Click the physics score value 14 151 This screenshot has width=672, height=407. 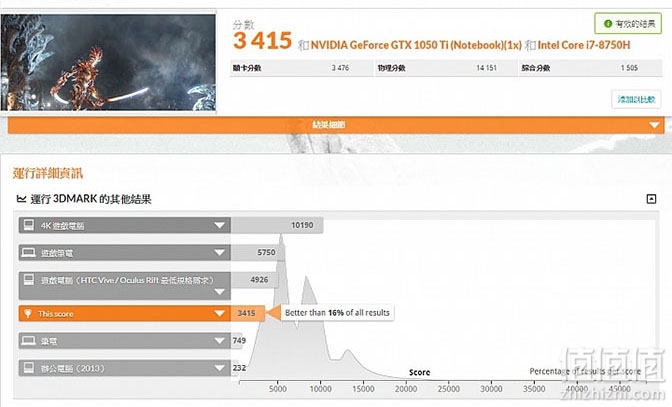486,68
